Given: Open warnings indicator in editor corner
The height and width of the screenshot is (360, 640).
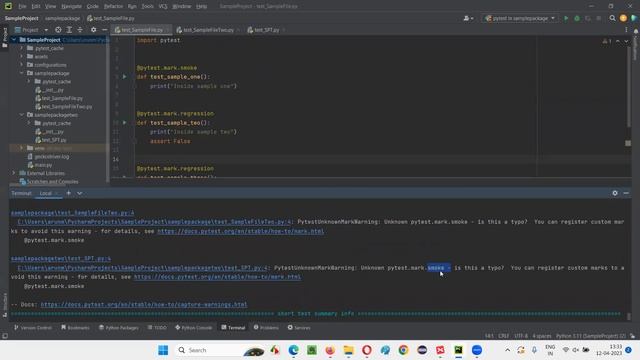Looking at the screenshot, I should [607, 41].
